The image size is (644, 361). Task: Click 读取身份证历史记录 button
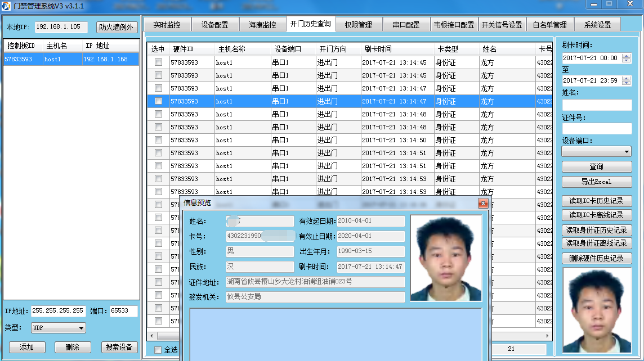pos(596,230)
